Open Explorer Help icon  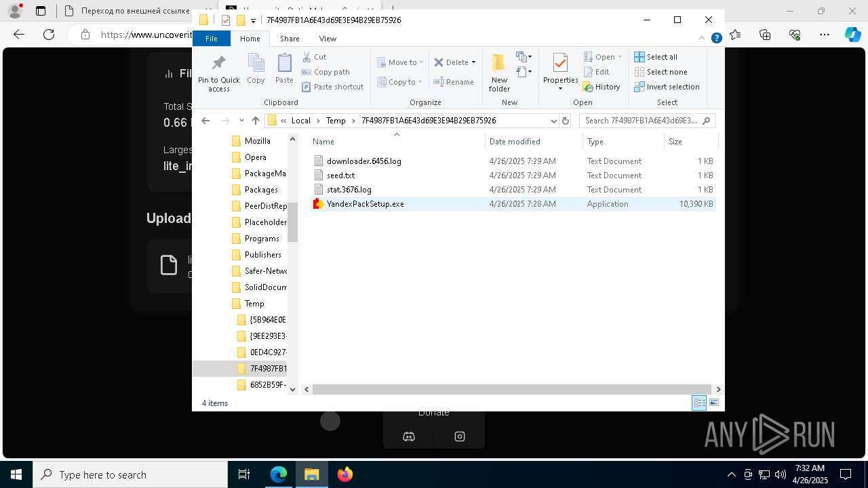click(x=716, y=39)
